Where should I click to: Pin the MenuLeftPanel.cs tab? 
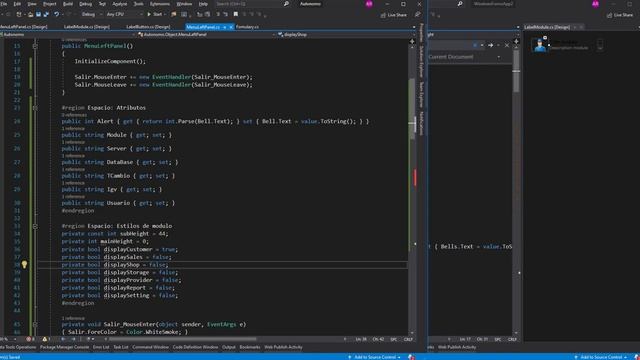point(224,27)
